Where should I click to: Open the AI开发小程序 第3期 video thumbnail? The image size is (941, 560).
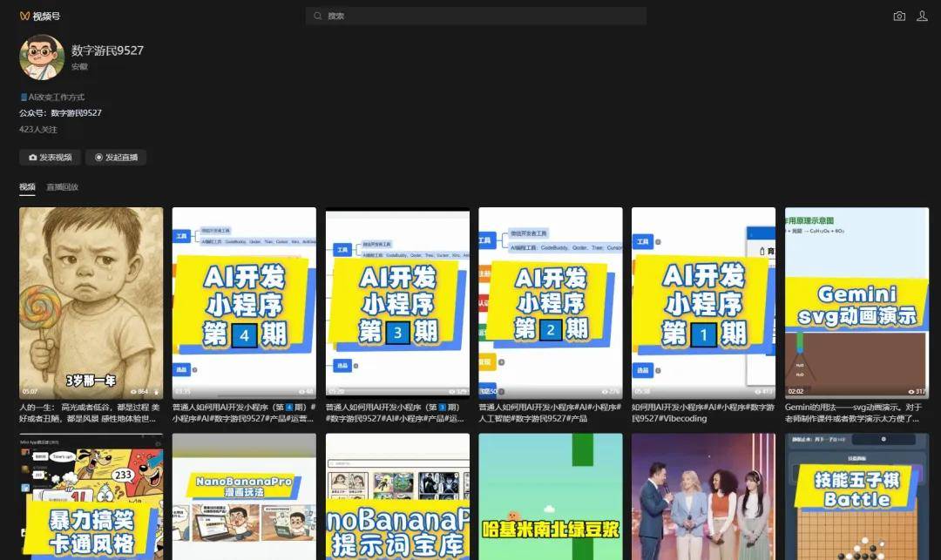(x=397, y=302)
